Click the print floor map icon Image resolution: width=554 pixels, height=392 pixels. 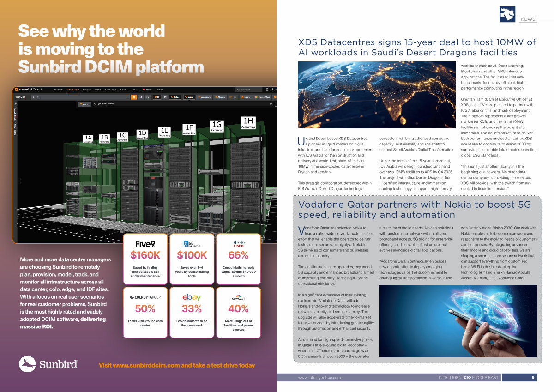coord(147,97)
